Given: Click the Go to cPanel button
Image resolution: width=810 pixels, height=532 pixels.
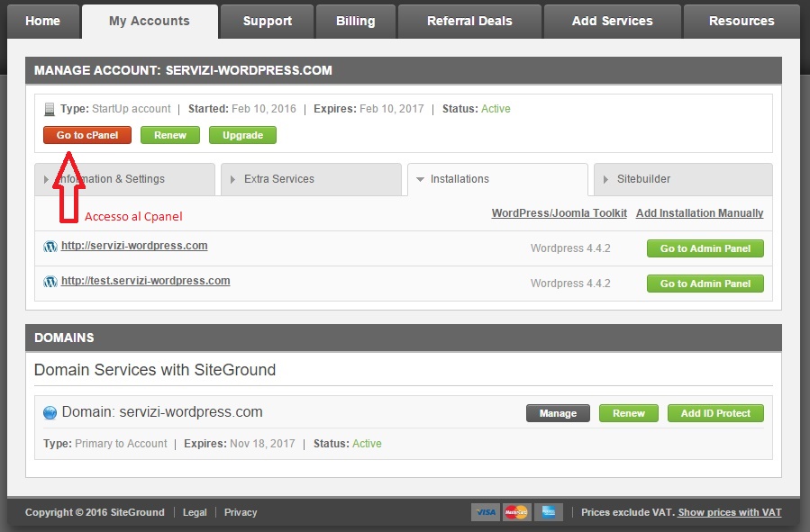Looking at the screenshot, I should click(87, 135).
